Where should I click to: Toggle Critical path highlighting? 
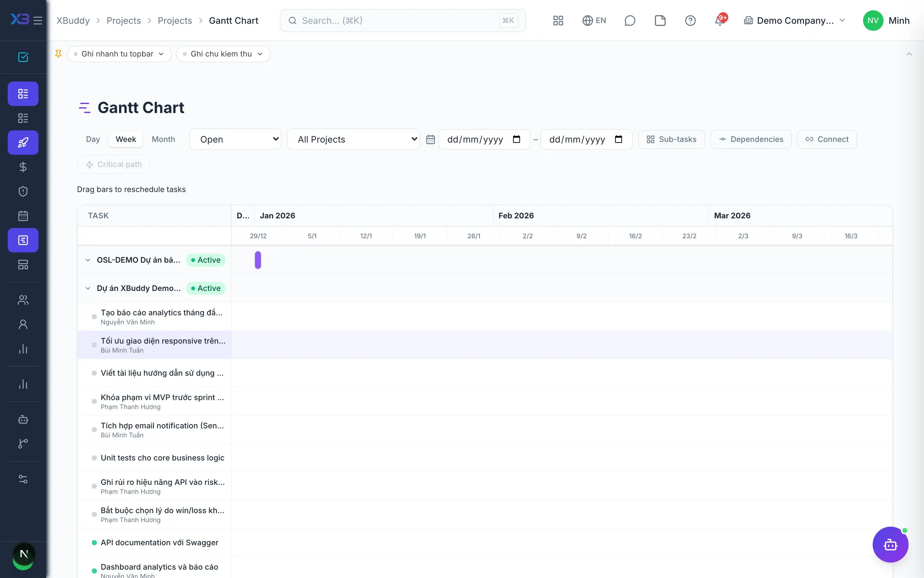click(113, 164)
